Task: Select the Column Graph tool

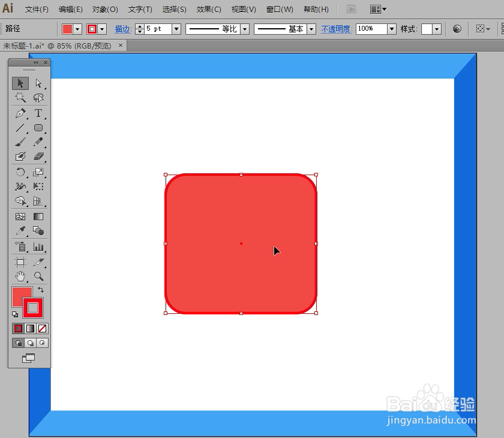Action: click(38, 247)
